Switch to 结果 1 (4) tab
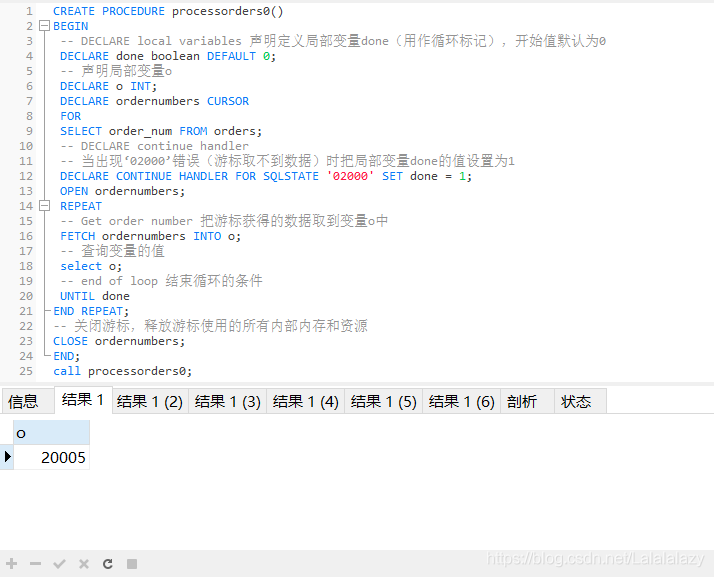This screenshot has height=577, width=714. 306,401
